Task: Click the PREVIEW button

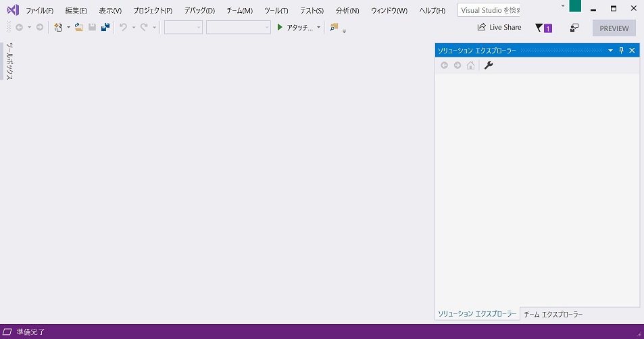Action: click(x=614, y=28)
